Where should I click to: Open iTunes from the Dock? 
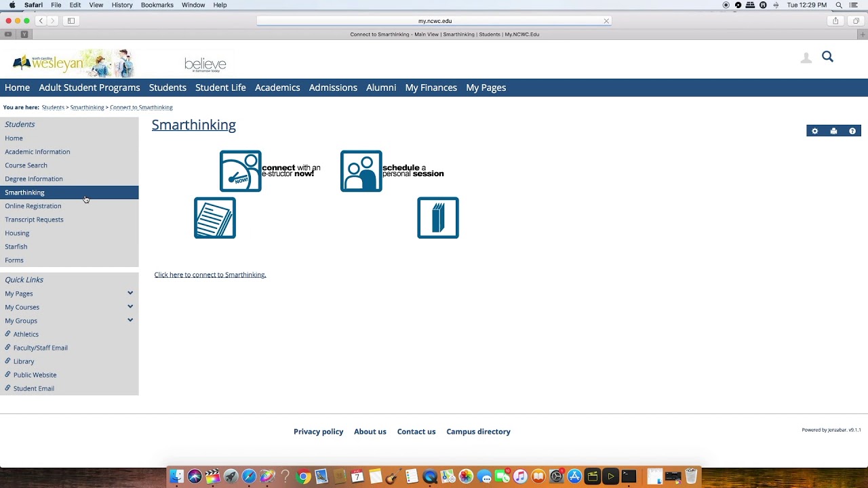pyautogui.click(x=520, y=476)
